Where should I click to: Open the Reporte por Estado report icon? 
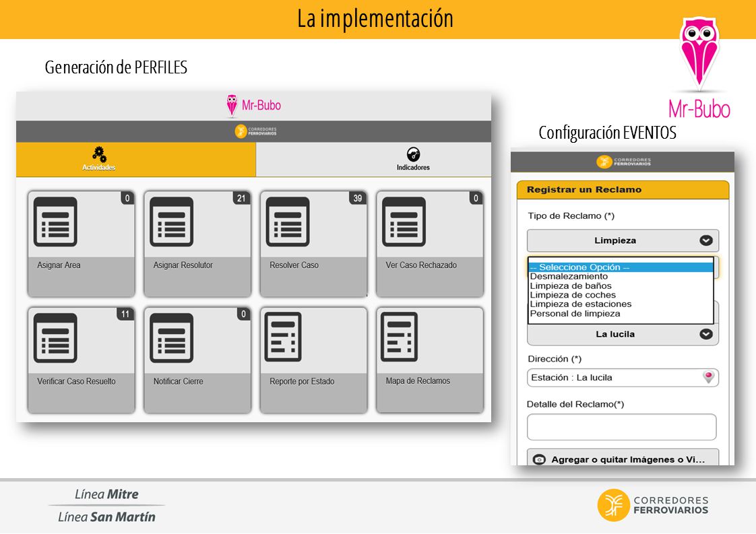click(x=283, y=337)
